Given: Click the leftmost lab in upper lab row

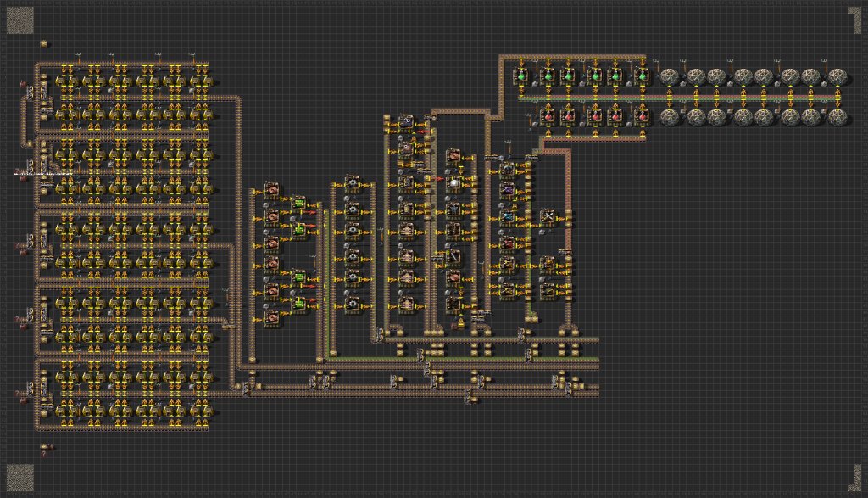Looking at the screenshot, I should [670, 77].
